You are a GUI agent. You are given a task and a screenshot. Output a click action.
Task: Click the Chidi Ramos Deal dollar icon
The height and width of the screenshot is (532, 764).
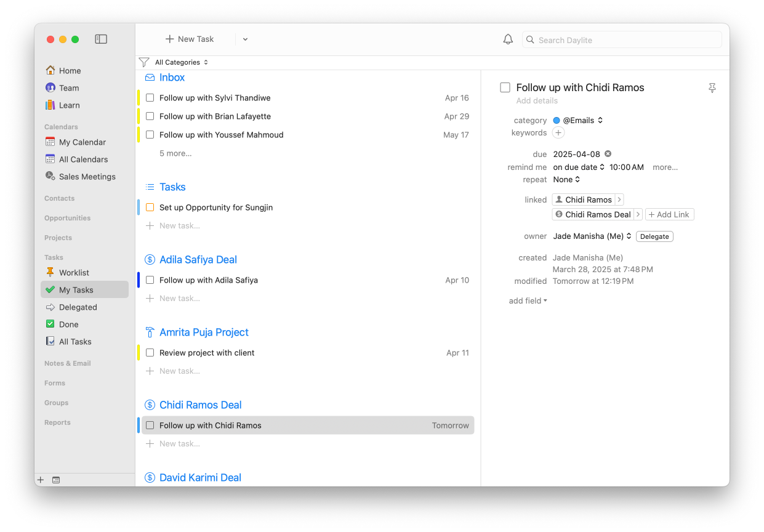(150, 405)
